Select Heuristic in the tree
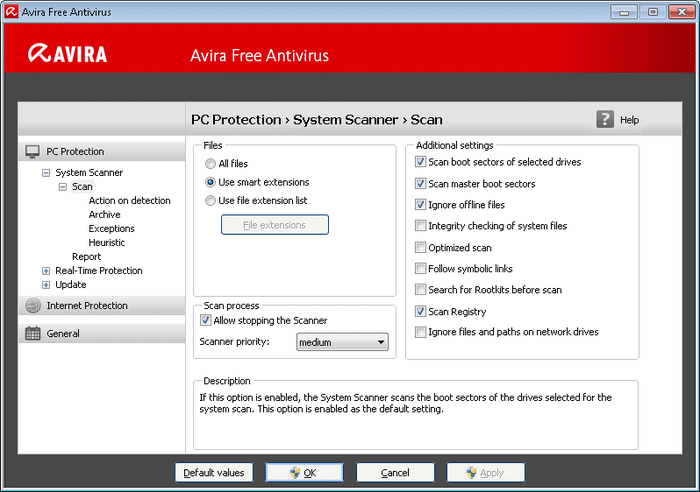 (107, 242)
